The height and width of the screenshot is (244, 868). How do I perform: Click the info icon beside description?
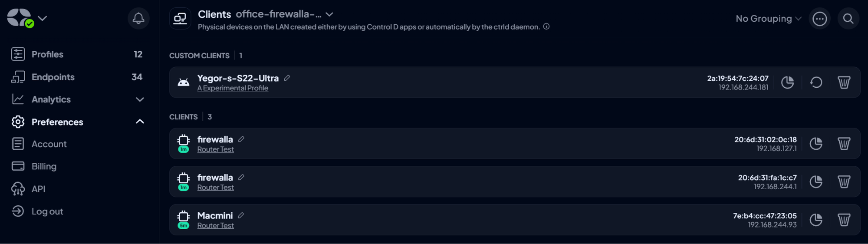click(546, 26)
